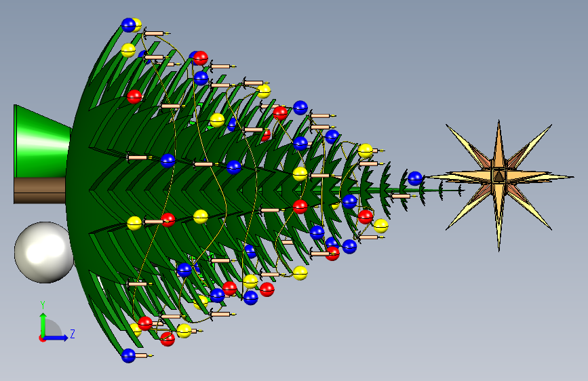The image size is (588, 381).
Task: Select the blue ornament nearest the star
Action: [415, 178]
